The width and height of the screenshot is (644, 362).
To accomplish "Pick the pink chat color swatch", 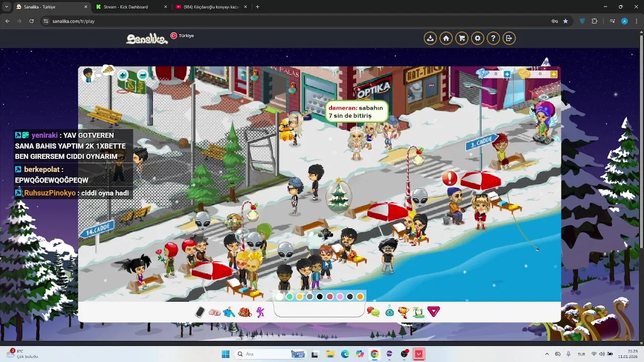I will pos(340,297).
